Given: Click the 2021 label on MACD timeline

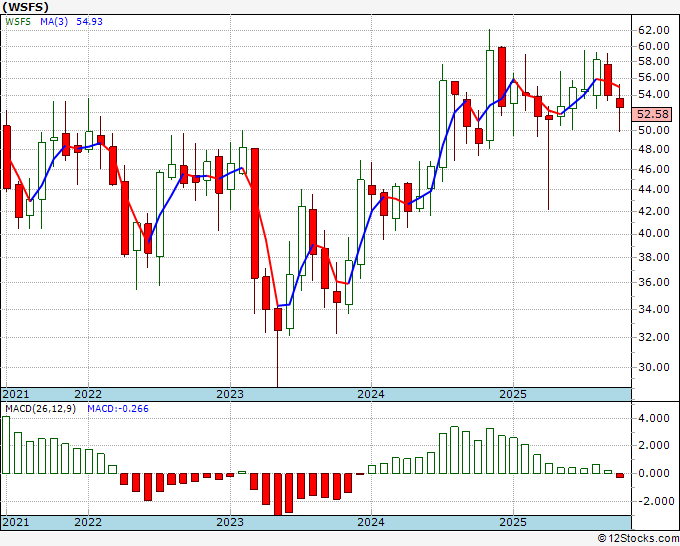Looking at the screenshot, I should [16, 522].
